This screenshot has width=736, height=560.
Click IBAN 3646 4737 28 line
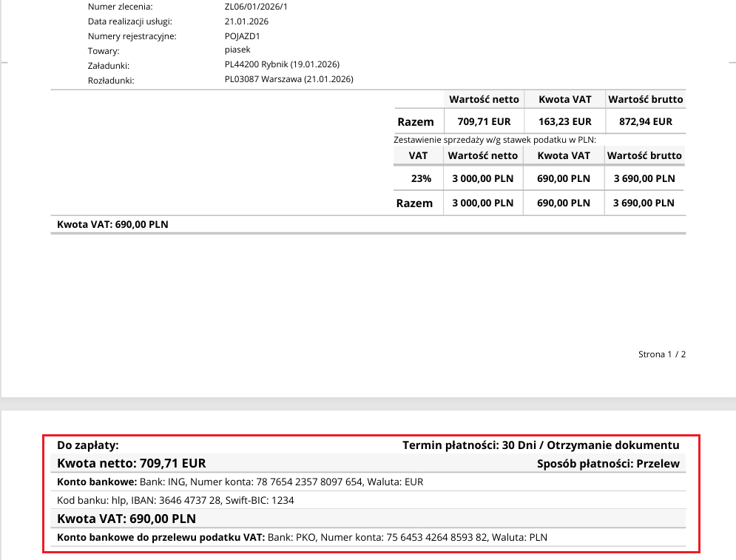click(175, 500)
